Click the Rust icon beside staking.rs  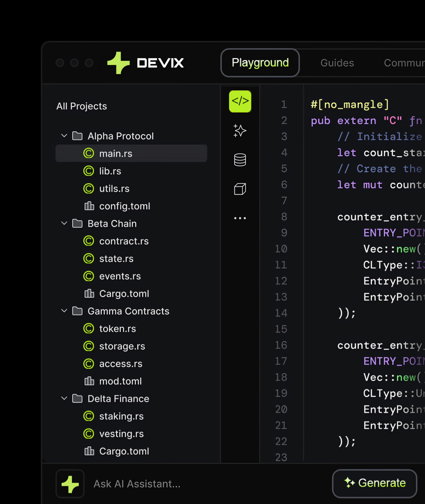tap(89, 416)
